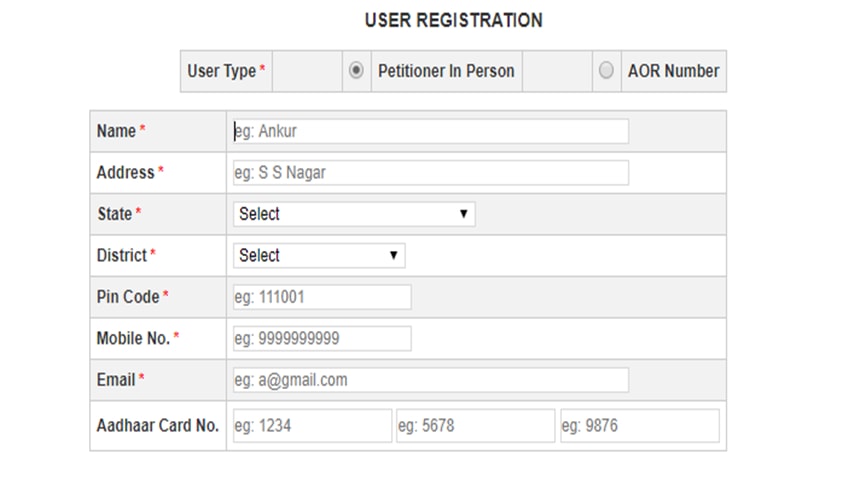
Task: Click the District dropdown arrow
Action: point(394,255)
